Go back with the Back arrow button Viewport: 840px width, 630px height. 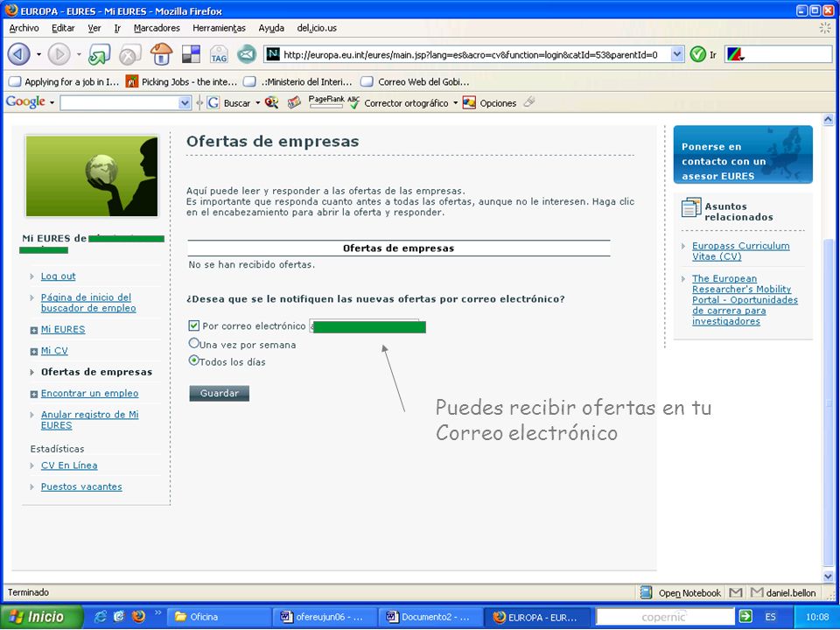pos(18,54)
